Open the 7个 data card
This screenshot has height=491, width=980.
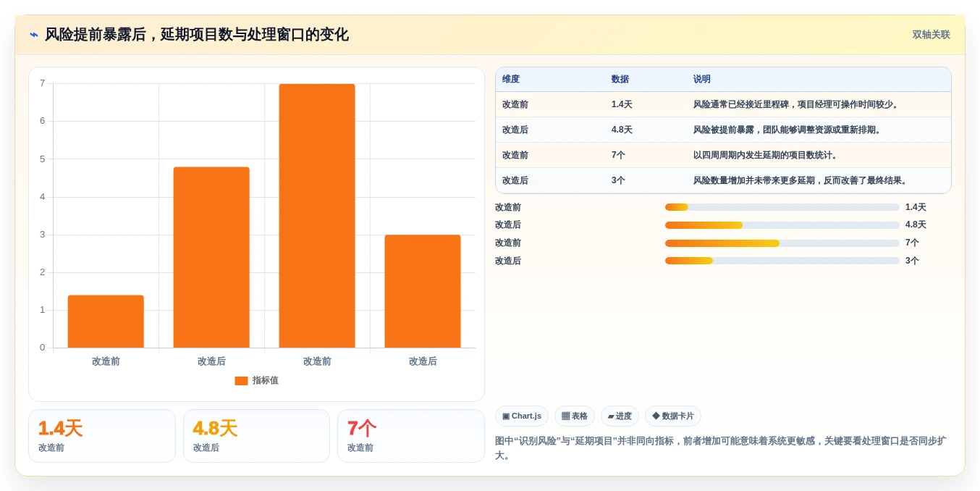tap(411, 436)
